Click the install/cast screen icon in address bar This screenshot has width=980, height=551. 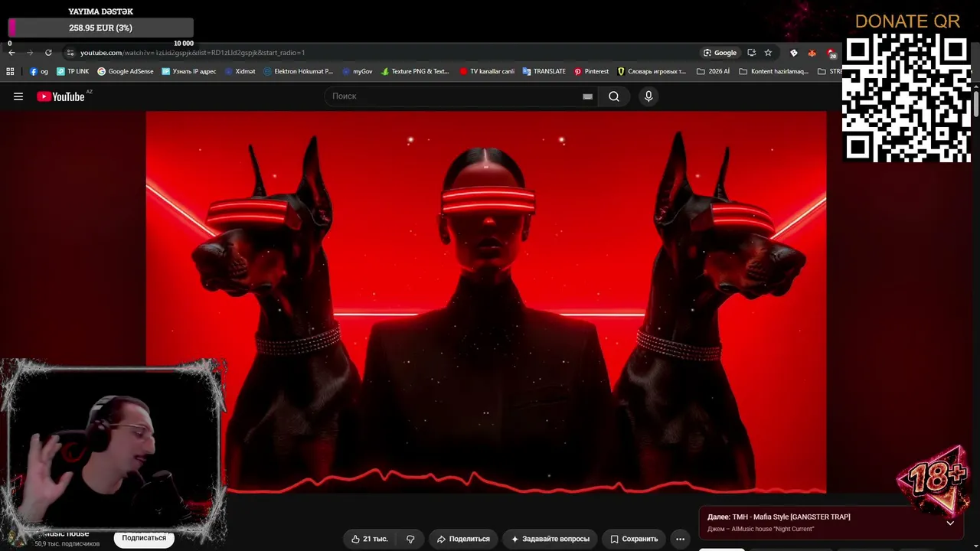(x=751, y=53)
